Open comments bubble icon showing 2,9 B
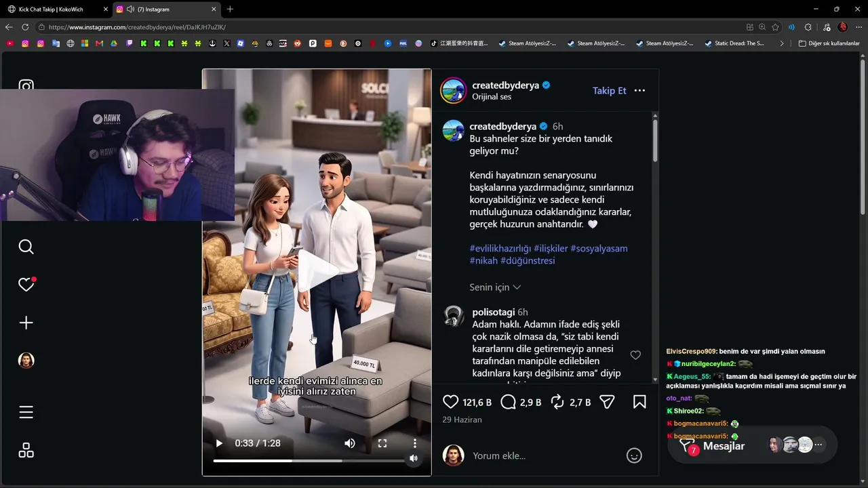 click(508, 402)
